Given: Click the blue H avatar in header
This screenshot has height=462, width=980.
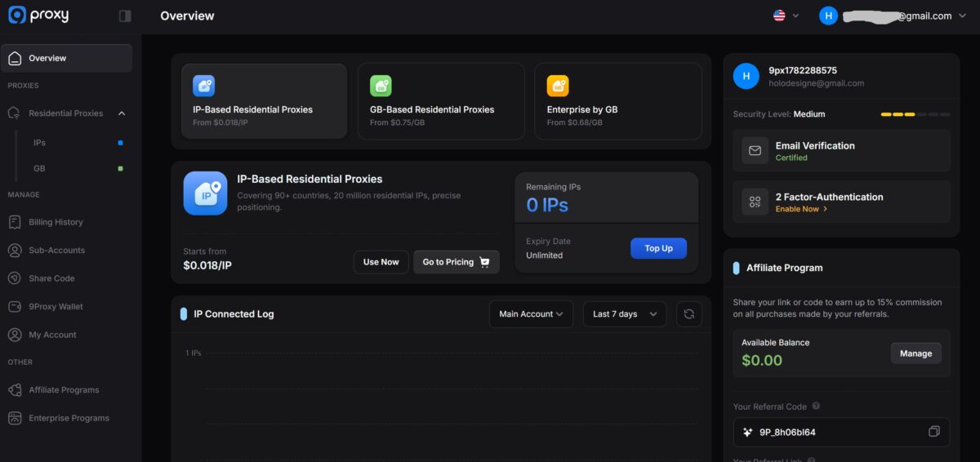Looking at the screenshot, I should click(828, 16).
